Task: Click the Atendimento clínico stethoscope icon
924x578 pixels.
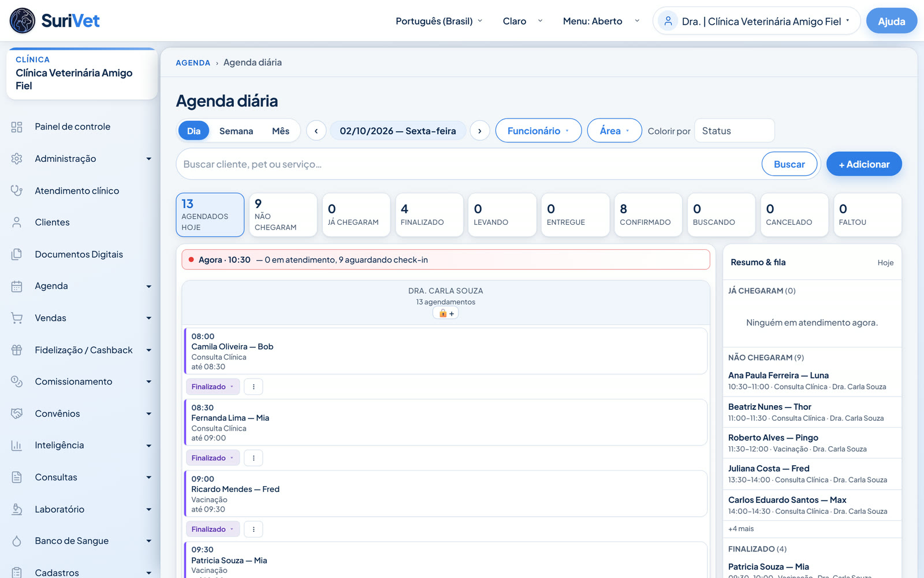Action: pyautogui.click(x=17, y=191)
